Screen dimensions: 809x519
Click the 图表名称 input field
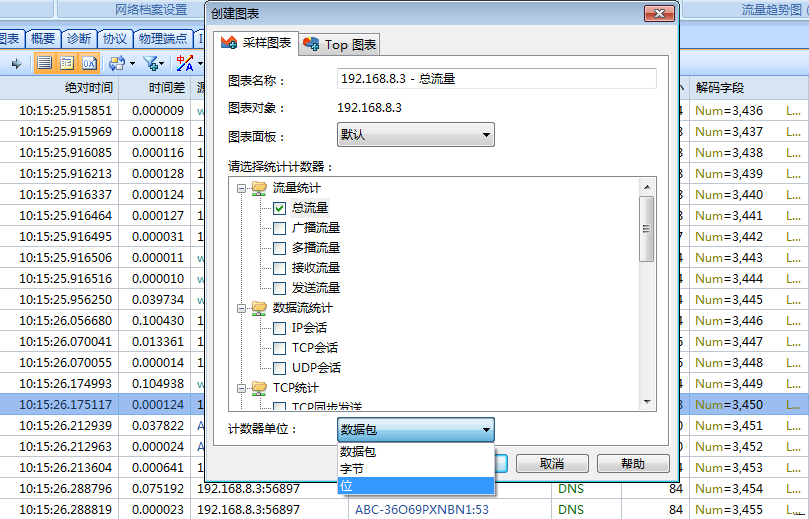(x=497, y=78)
